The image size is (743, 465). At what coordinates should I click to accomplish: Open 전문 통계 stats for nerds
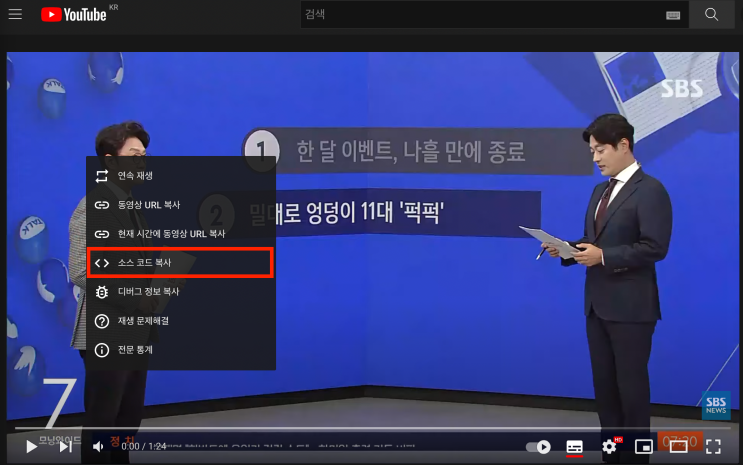(x=181, y=350)
